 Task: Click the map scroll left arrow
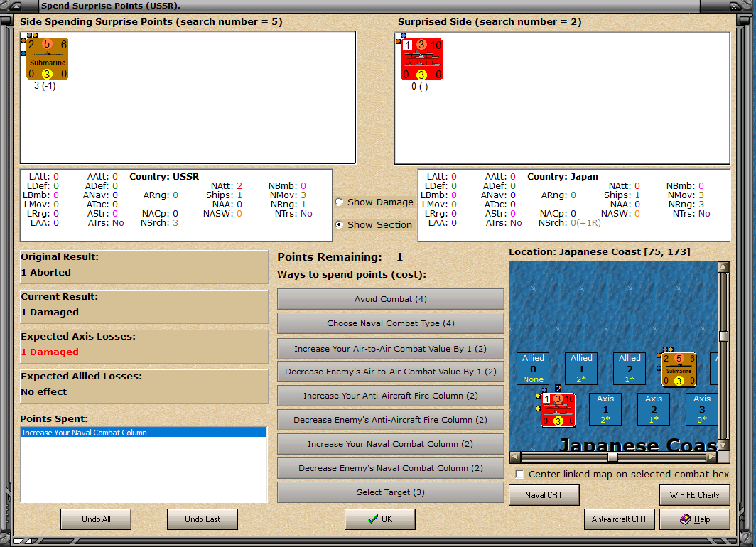515,456
